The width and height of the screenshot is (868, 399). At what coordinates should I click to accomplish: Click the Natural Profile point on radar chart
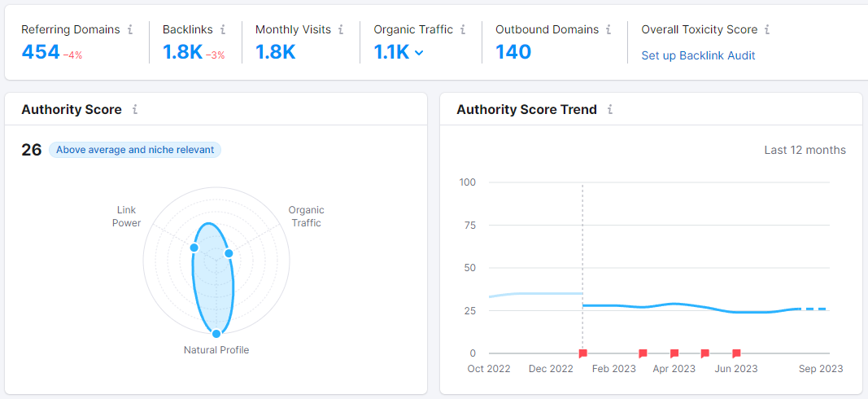click(x=216, y=333)
